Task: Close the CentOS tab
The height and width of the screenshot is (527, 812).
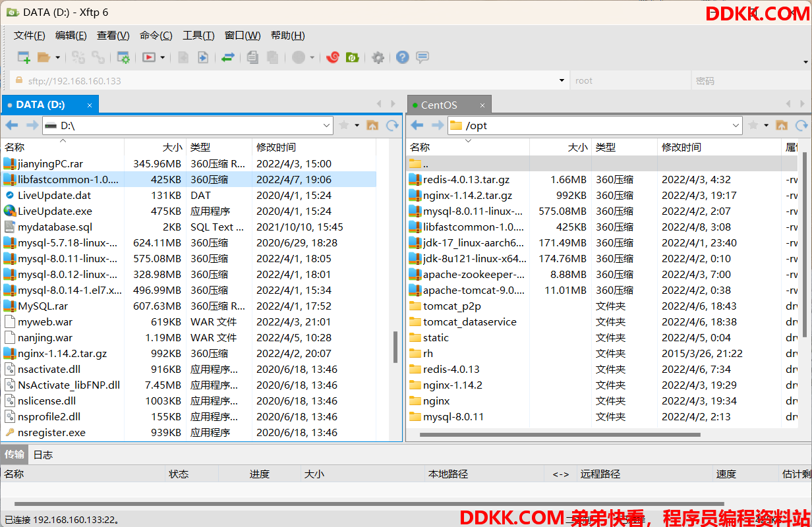Action: (x=482, y=105)
